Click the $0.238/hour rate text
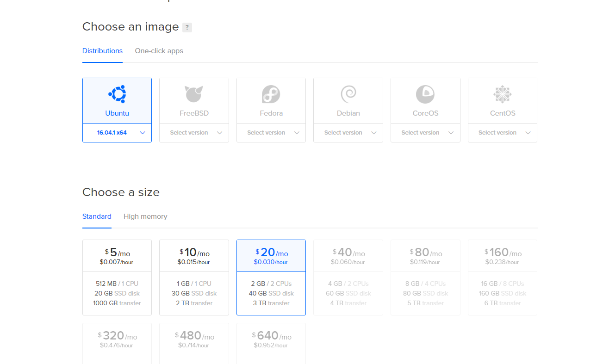Image resolution: width=603 pixels, height=364 pixels. click(x=502, y=262)
